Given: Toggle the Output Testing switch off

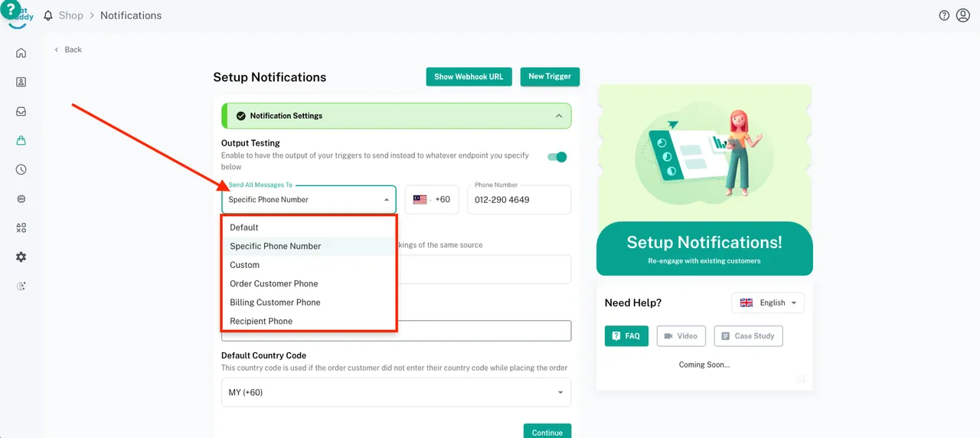Looking at the screenshot, I should 557,157.
